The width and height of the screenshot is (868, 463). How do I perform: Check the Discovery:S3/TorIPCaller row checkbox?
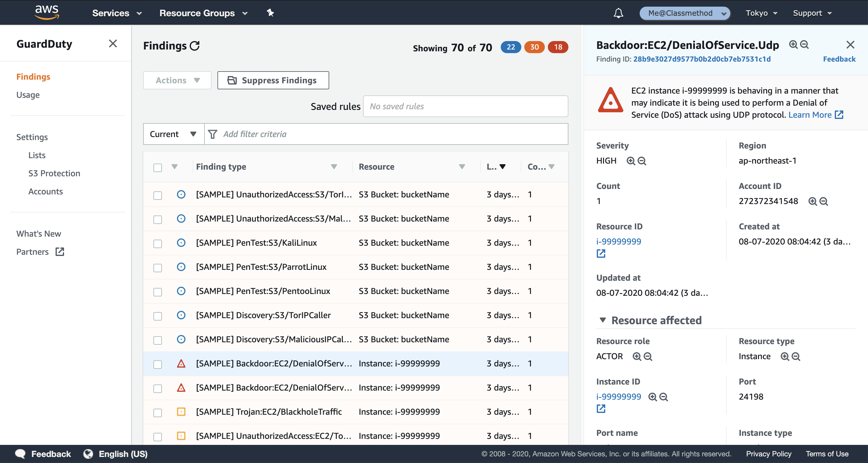158,316
